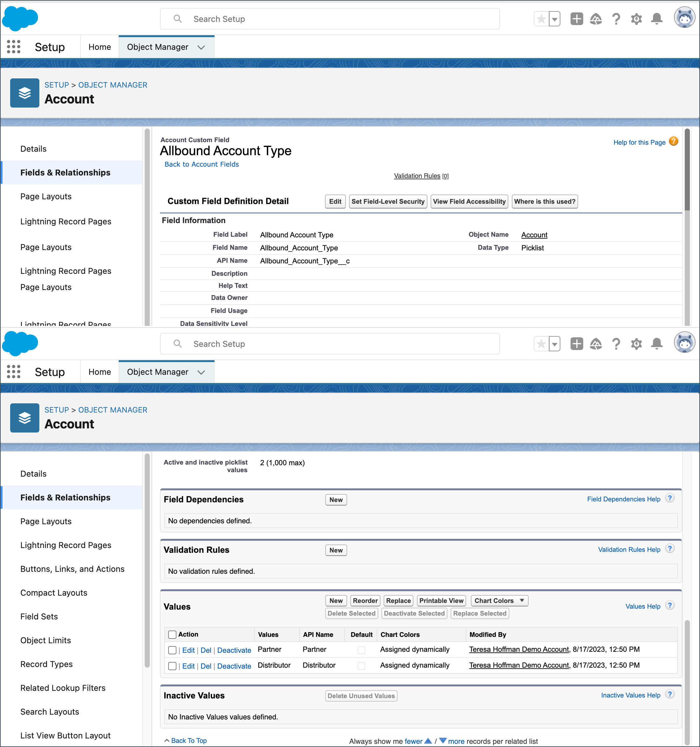Image resolution: width=700 pixels, height=747 pixels.
Task: Click Values Help question mark icon
Action: [x=670, y=605]
